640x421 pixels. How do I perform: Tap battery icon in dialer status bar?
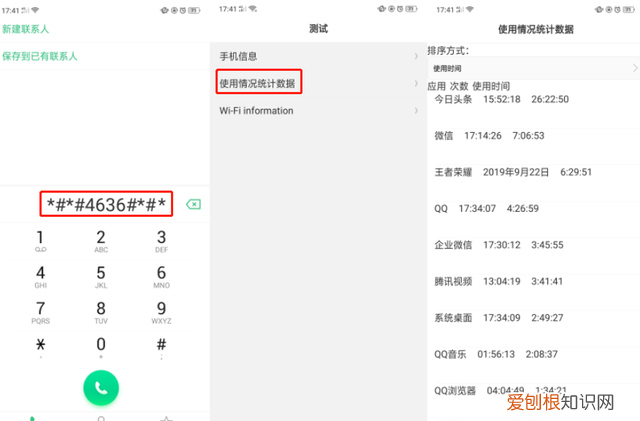coord(194,10)
